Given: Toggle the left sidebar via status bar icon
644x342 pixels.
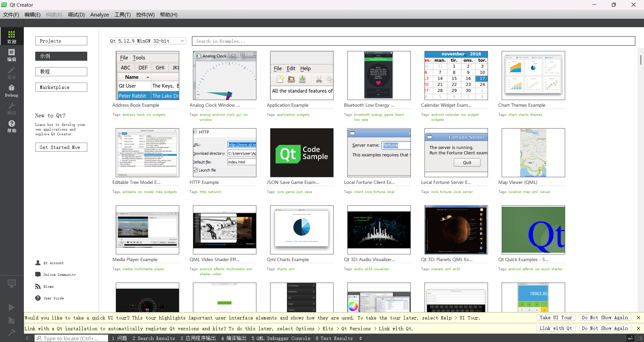Looking at the screenshot, I should tap(28, 338).
